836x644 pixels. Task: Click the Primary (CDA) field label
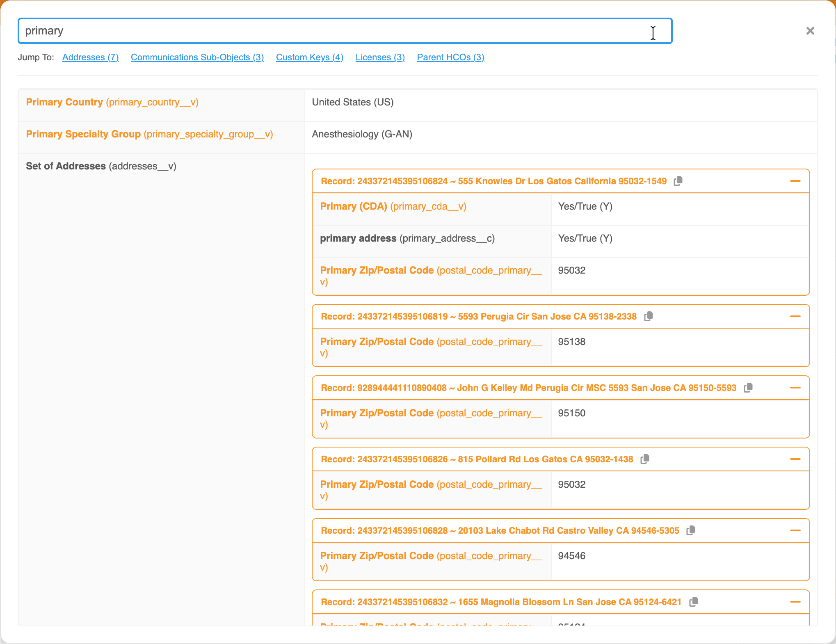[393, 206]
